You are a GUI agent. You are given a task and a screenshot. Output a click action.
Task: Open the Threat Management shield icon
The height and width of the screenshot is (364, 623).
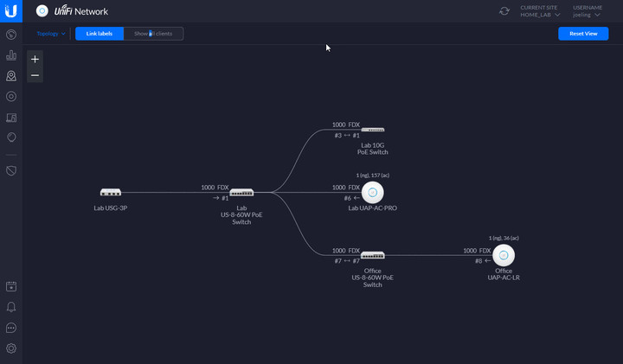coord(11,170)
